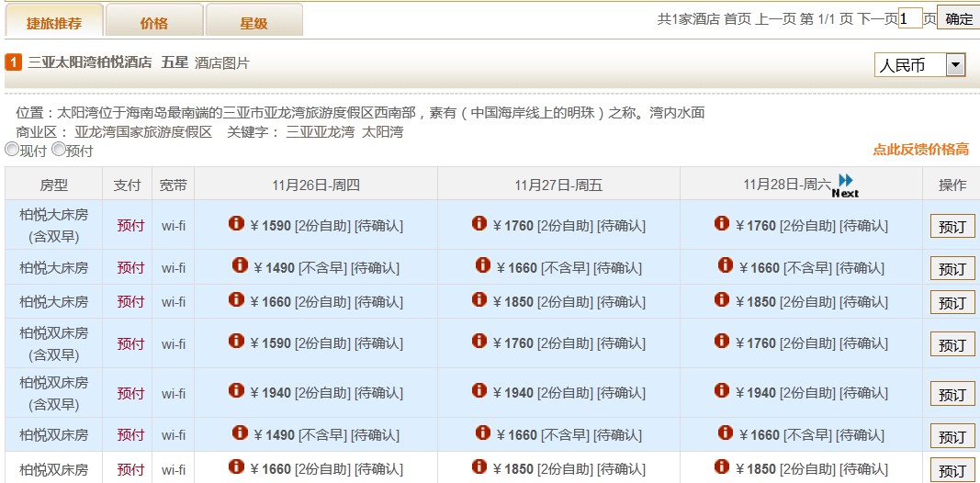Click 11月27日 info icon for first 柏悦大床房(含双早) row
Image resolution: width=980 pixels, height=483 pixels.
click(479, 223)
